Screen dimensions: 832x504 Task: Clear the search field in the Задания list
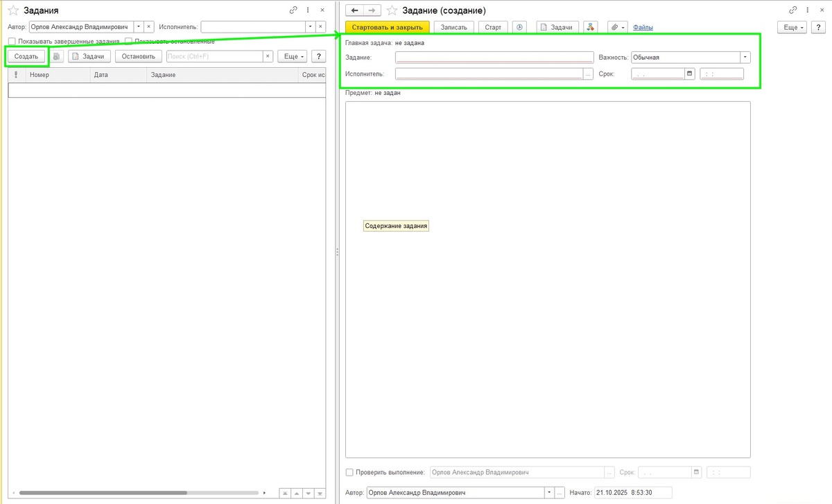point(268,56)
